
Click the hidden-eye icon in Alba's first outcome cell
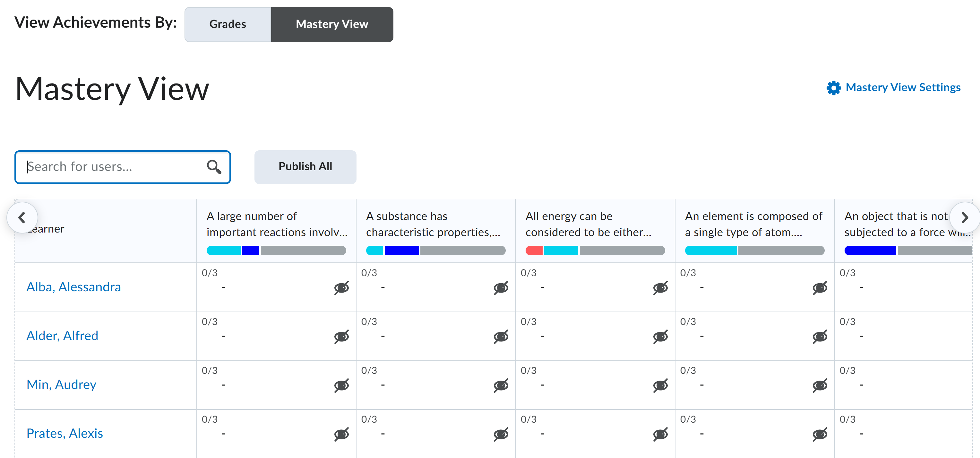(x=341, y=288)
